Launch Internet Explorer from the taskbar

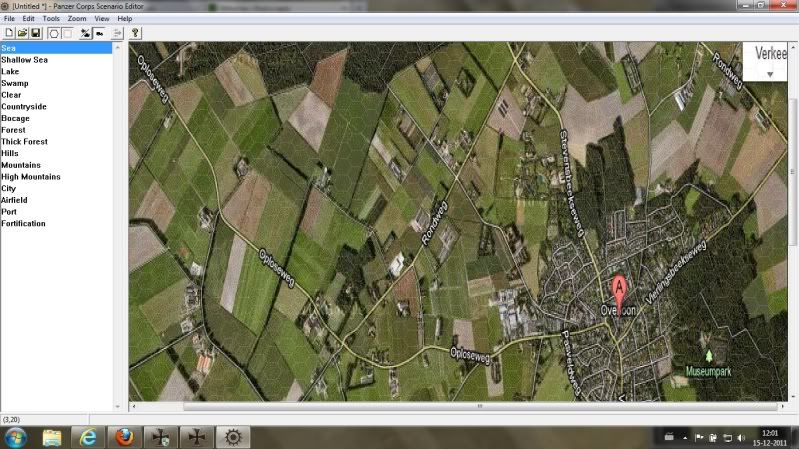pos(88,437)
